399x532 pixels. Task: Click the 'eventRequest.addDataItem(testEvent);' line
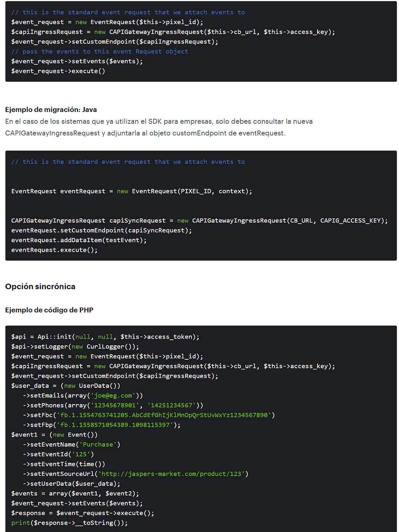pyautogui.click(x=79, y=240)
